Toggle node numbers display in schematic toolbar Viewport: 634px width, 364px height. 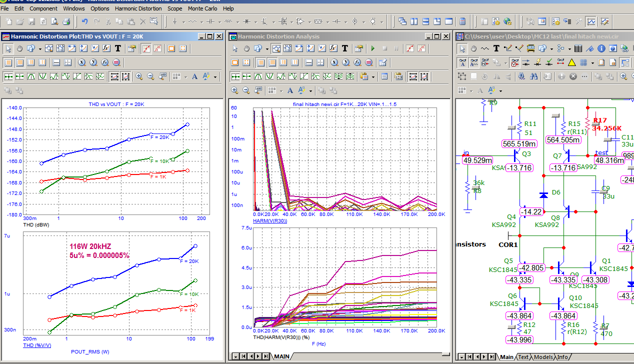[485, 62]
